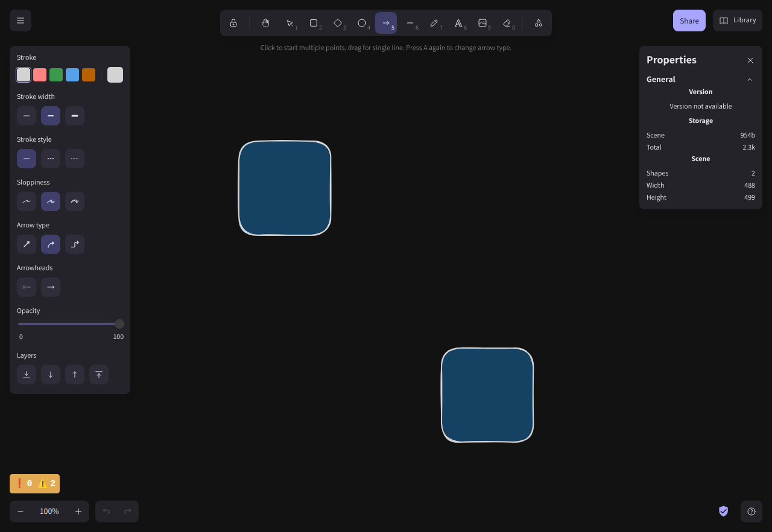The width and height of the screenshot is (772, 532).
Task: Toggle the keep-tool-active lock
Action: coord(233,23)
